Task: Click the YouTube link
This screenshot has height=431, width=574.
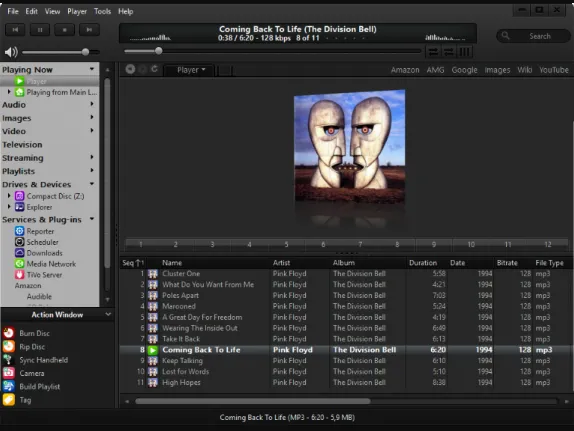Action: point(554,70)
